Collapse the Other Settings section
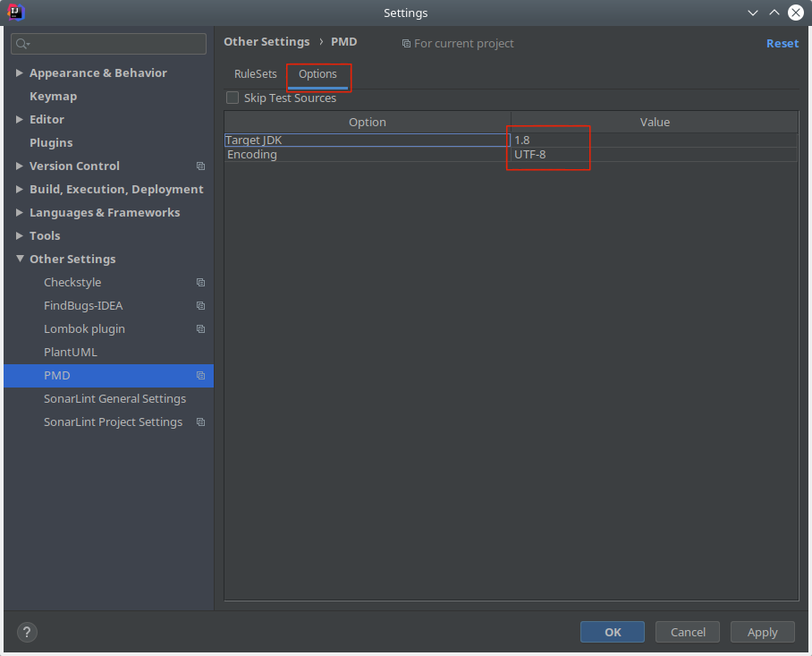The image size is (812, 656). [20, 260]
